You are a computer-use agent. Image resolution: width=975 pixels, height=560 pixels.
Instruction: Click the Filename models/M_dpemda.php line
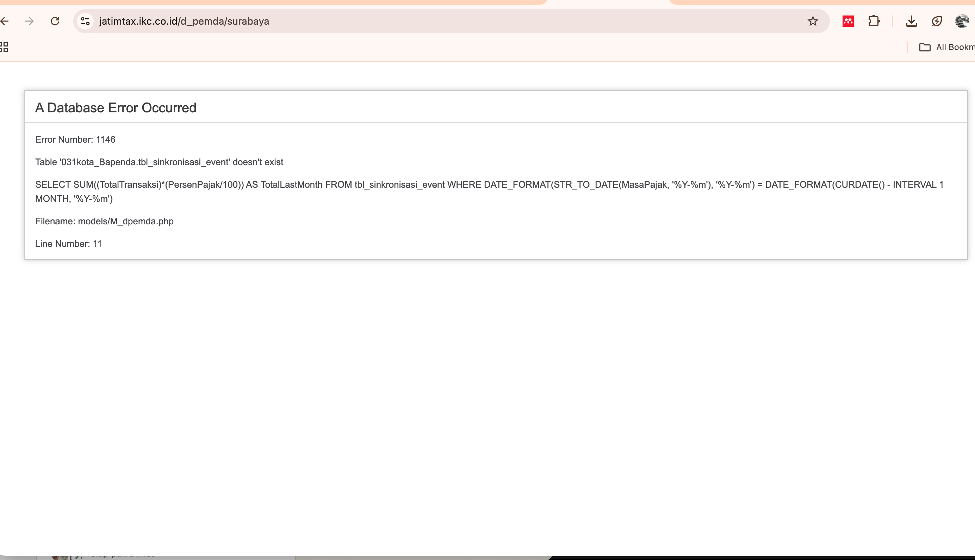(104, 222)
